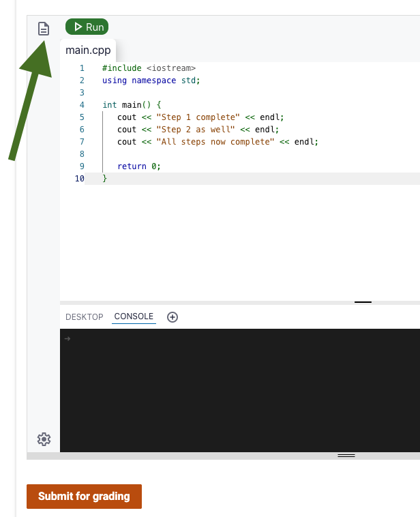Click the "#include <iostream>" code line
This screenshot has width=420, height=517.
point(149,68)
